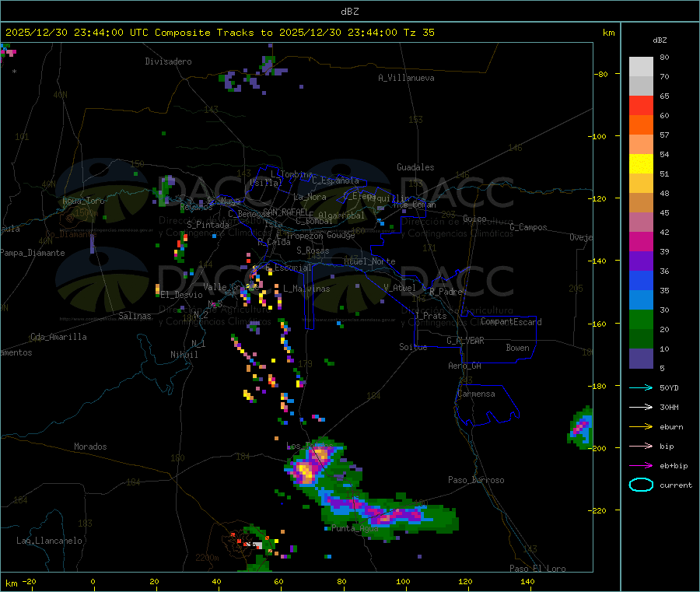Click the 'Aero_GA' map label

click(x=464, y=366)
